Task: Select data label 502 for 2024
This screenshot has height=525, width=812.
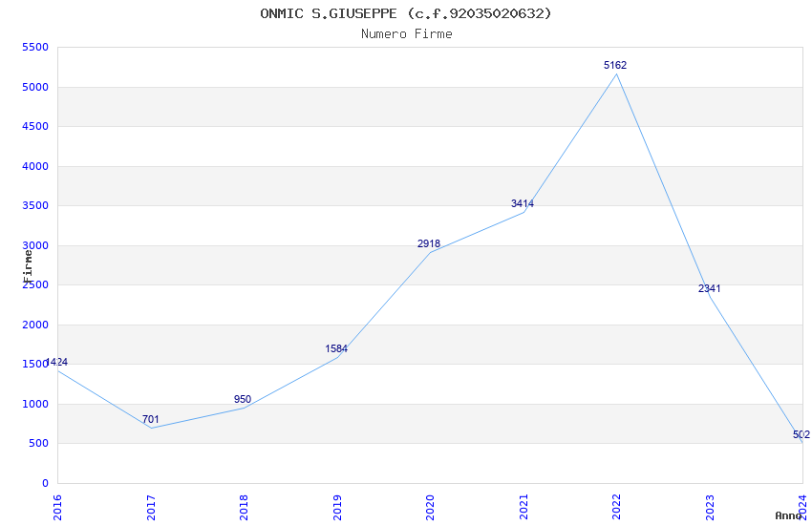Action: tap(801, 435)
